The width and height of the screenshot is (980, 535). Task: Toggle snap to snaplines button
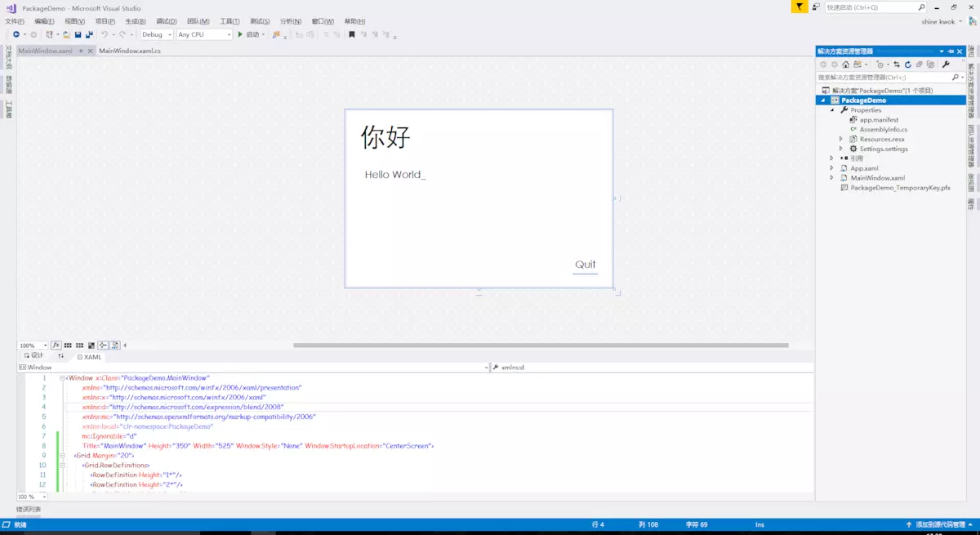pyautogui.click(x=103, y=346)
